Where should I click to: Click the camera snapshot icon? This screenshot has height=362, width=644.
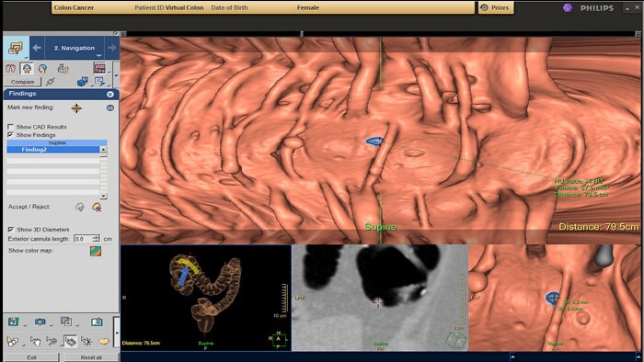pyautogui.click(x=40, y=322)
